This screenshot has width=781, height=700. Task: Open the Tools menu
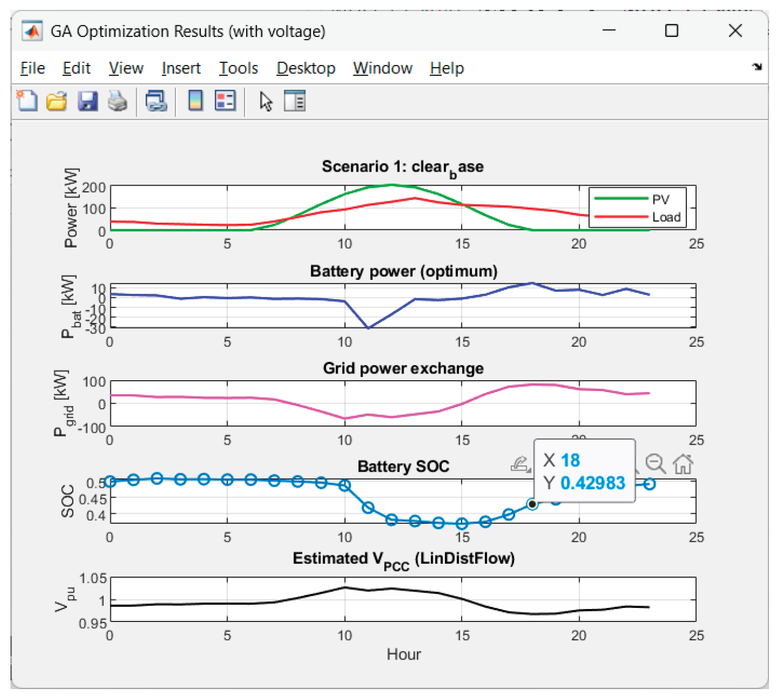[238, 68]
